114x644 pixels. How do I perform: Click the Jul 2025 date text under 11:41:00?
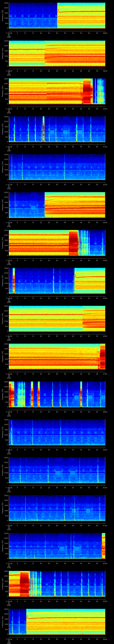(x=9, y=188)
